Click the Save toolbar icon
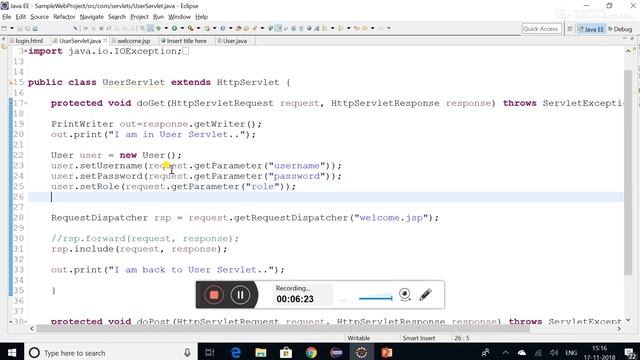640x360 pixels. tap(20, 29)
